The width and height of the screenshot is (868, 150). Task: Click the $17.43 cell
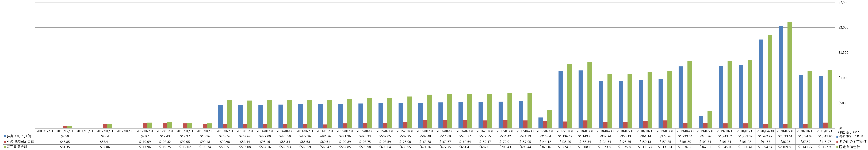[x=165, y=136]
